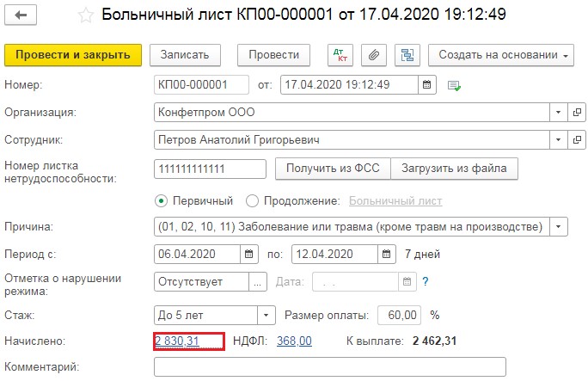
Task: Open attached files paperclip icon
Action: 374,55
